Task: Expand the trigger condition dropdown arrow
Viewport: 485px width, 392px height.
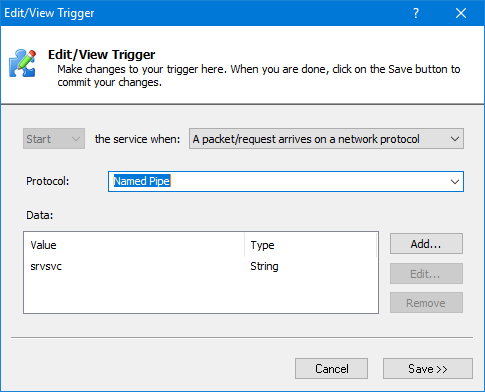Action: [455, 139]
